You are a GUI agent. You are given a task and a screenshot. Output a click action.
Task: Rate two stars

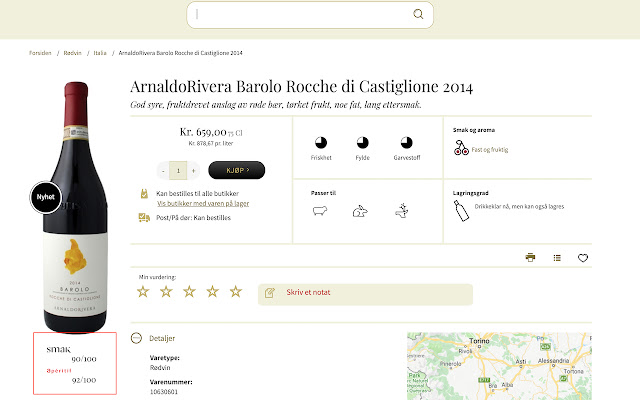tap(166, 291)
